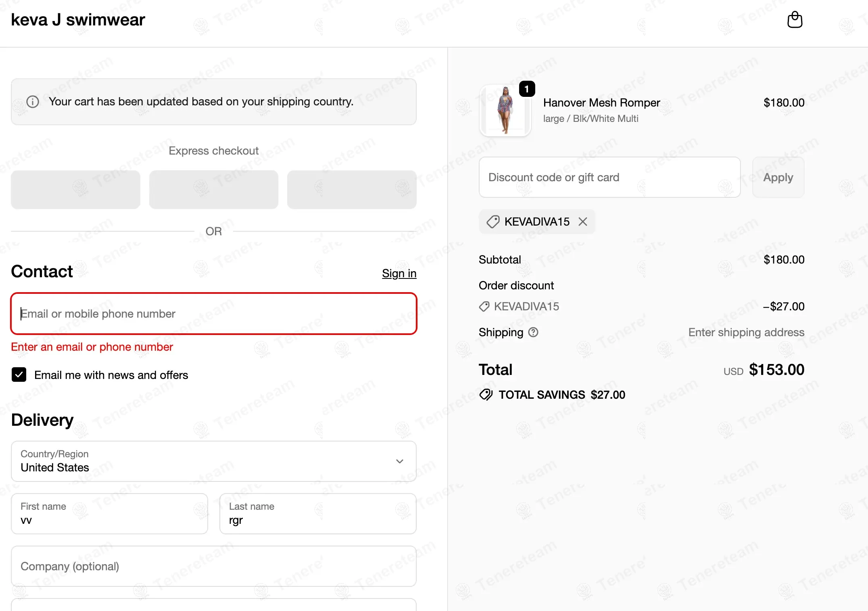This screenshot has height=611, width=868.
Task: Click the item quantity badge on product
Action: pyautogui.click(x=527, y=89)
